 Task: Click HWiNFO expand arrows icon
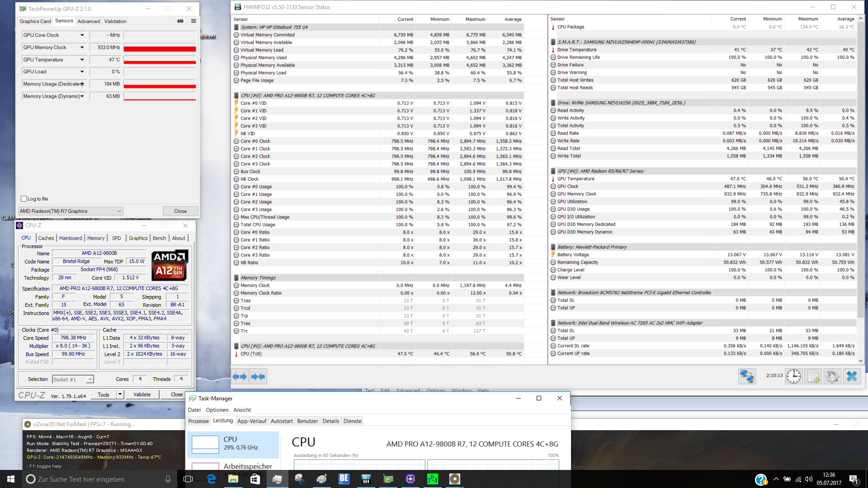coord(240,376)
